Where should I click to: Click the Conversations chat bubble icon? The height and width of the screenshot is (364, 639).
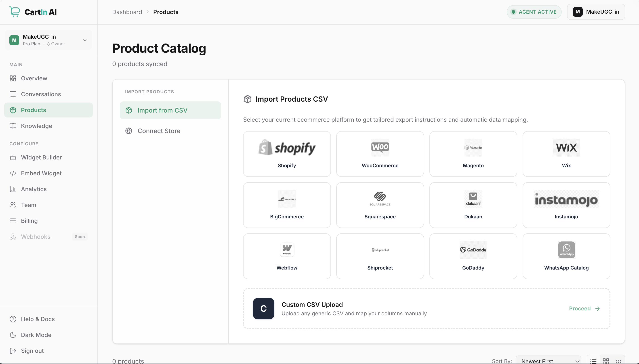coord(13,94)
